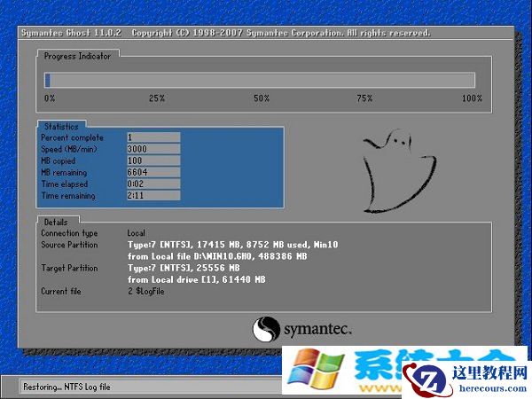Click the blue progress bar fill
The image size is (532, 399).
click(x=48, y=80)
